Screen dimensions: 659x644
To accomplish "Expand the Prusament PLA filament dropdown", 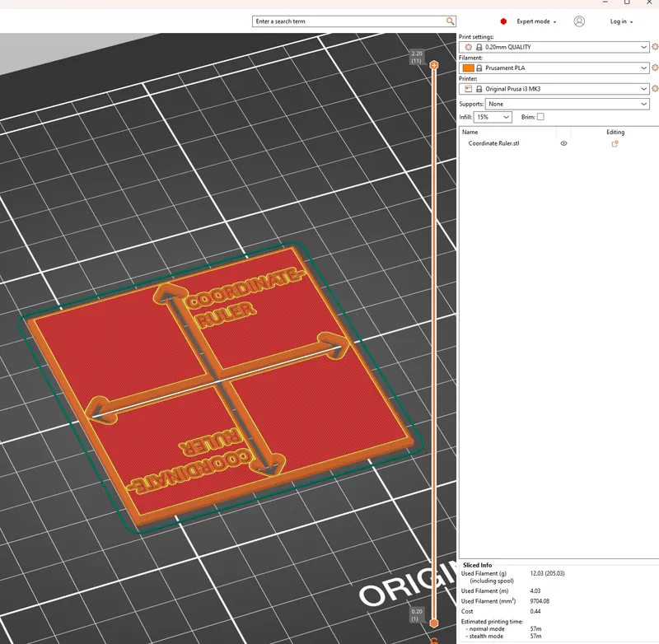I will click(x=643, y=68).
